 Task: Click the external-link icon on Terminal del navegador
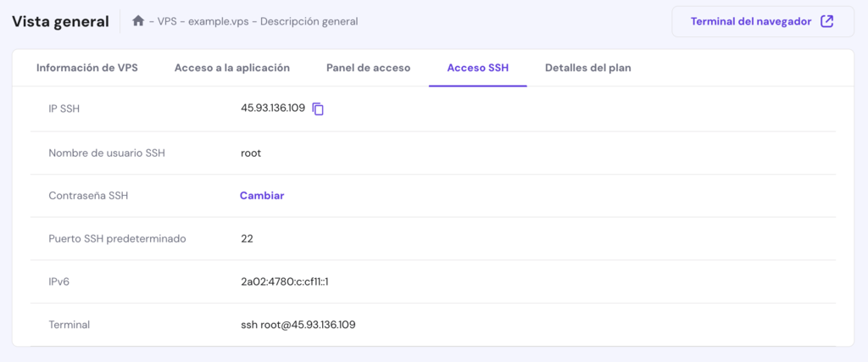826,21
